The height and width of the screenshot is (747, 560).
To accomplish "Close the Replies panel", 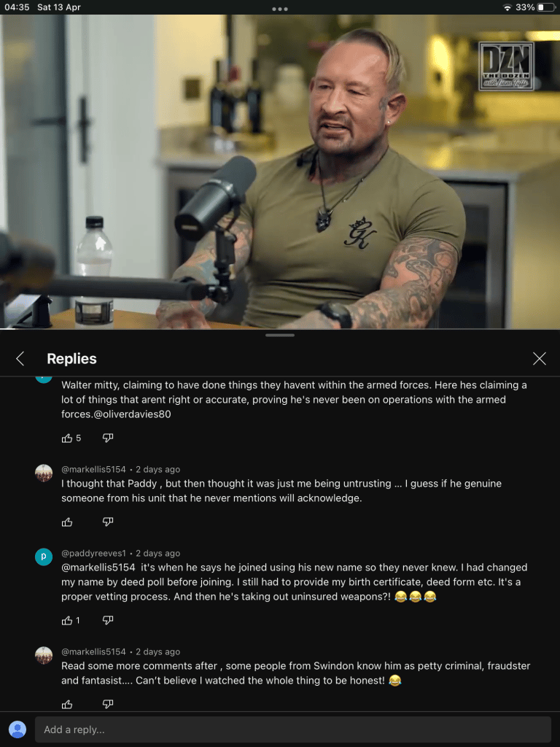I will tap(539, 359).
